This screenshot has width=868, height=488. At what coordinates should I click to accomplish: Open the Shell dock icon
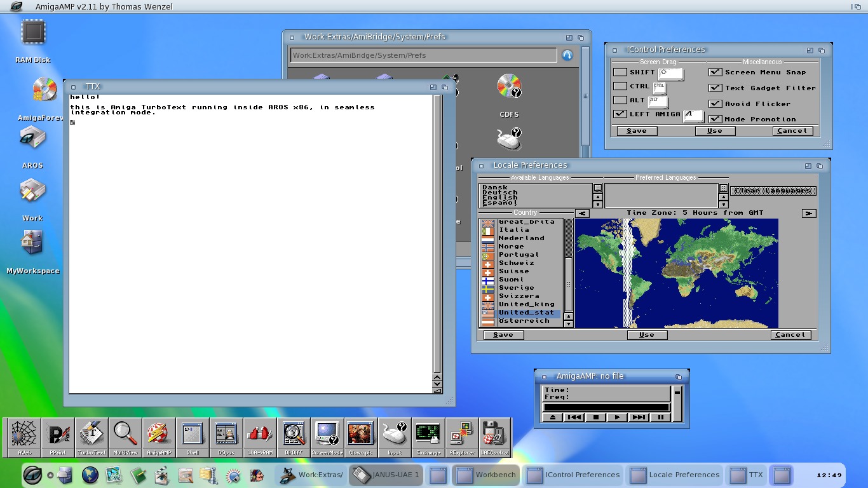pyautogui.click(x=193, y=437)
